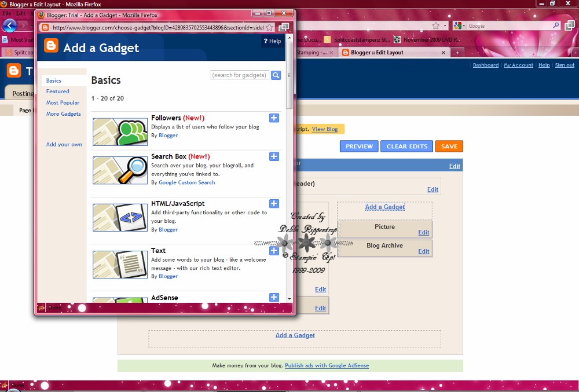Open the Edit menu in main Firefox

tap(21, 13)
